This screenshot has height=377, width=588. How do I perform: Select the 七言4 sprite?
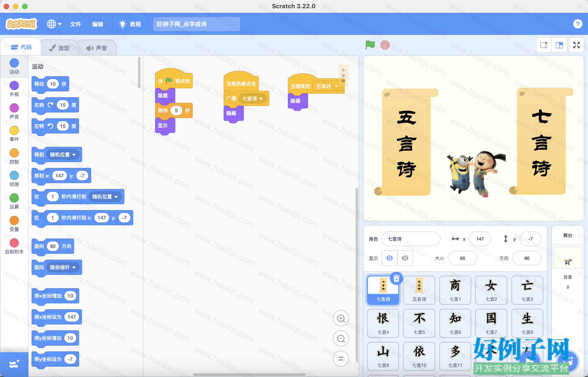383,323
